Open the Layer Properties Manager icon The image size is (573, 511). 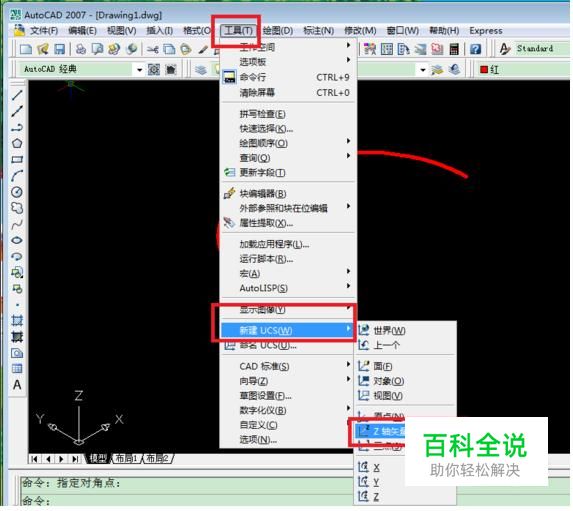(x=201, y=69)
